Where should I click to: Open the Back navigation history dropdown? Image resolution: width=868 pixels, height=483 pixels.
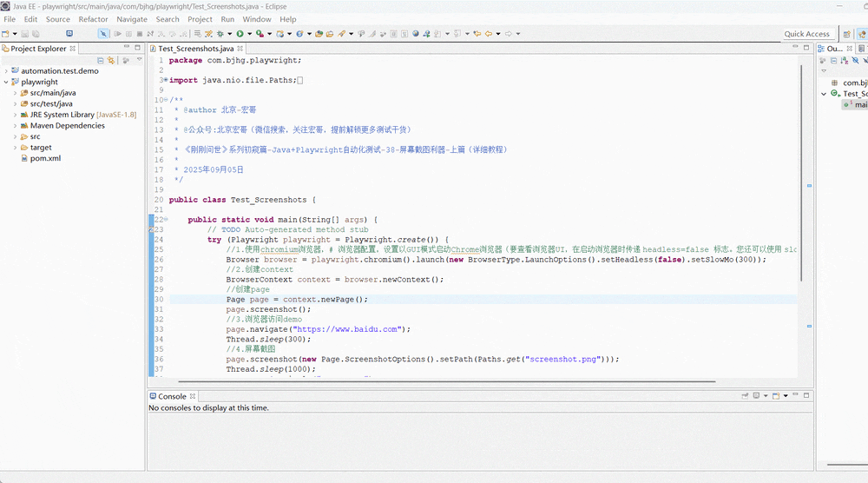click(x=498, y=34)
